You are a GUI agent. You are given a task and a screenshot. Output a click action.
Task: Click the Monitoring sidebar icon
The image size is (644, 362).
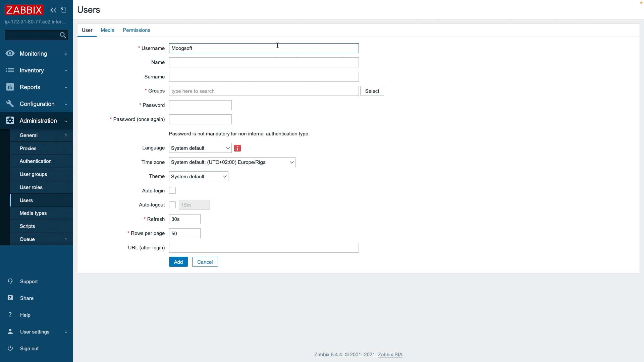click(x=10, y=54)
